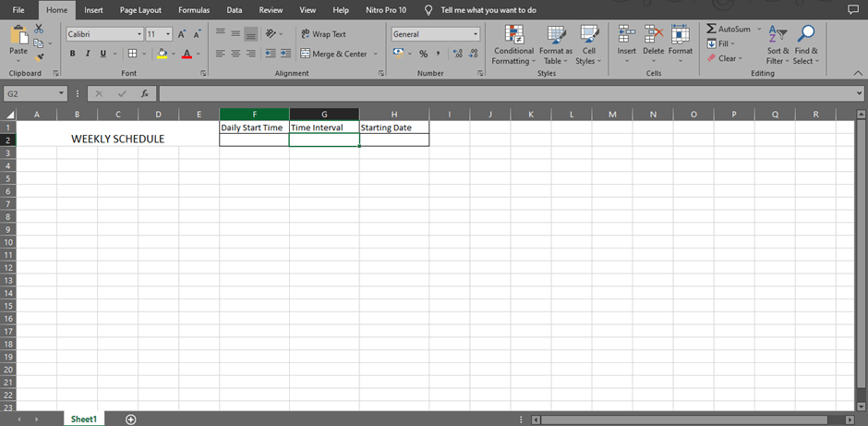Click Decrease Decimal icon
Image resolution: width=868 pixels, height=426 pixels.
[473, 54]
